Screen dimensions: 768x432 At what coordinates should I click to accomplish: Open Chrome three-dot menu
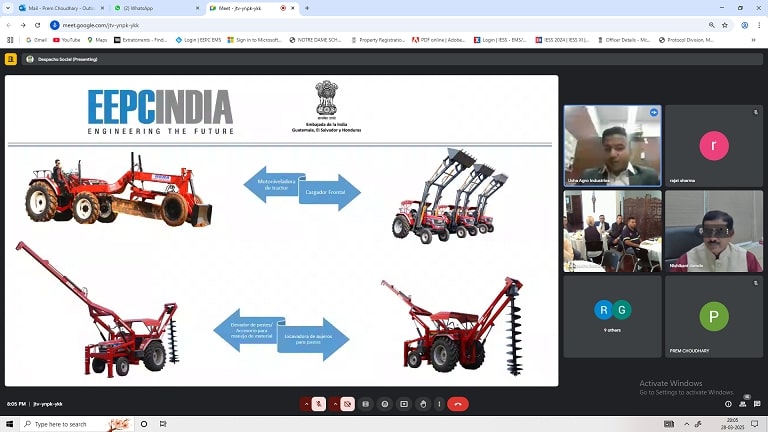(x=760, y=25)
